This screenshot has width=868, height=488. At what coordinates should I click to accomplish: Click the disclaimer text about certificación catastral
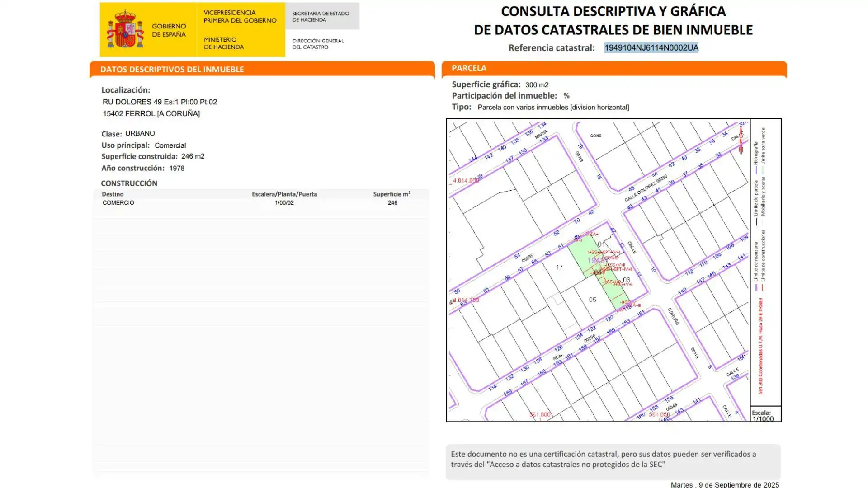point(603,460)
